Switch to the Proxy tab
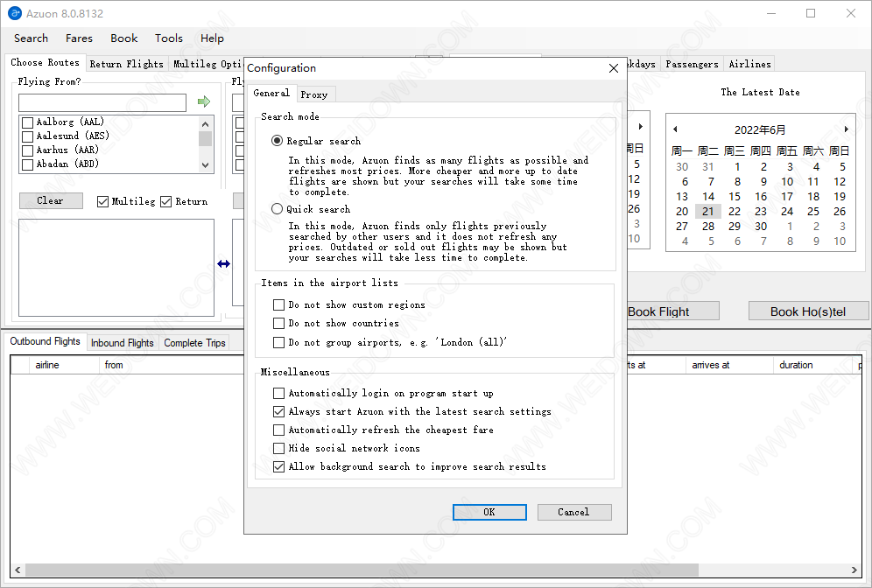The width and height of the screenshot is (872, 588). [314, 94]
